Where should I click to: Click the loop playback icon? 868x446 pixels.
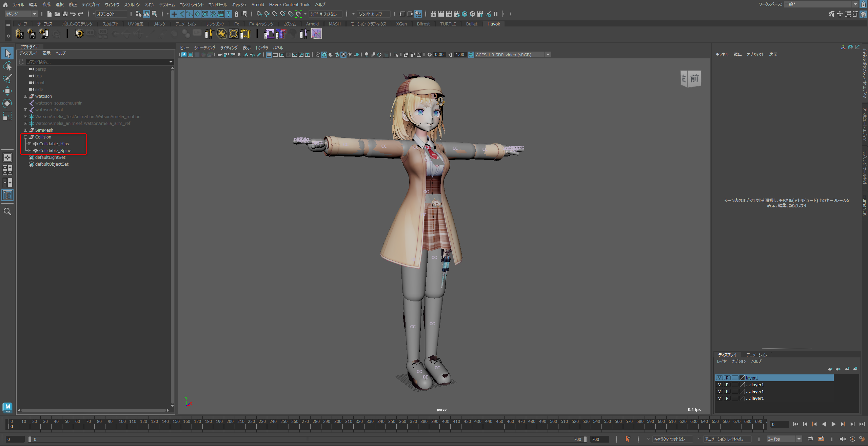pyautogui.click(x=810, y=439)
